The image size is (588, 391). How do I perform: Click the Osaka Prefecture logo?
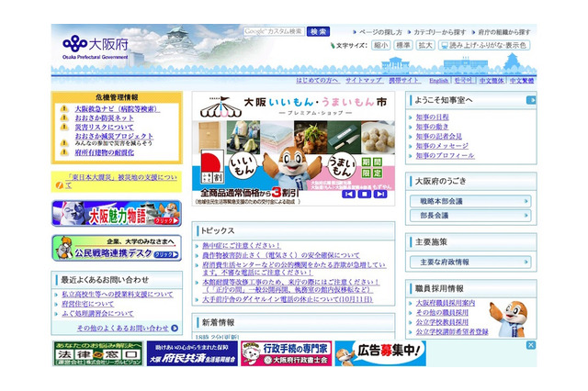(96, 47)
